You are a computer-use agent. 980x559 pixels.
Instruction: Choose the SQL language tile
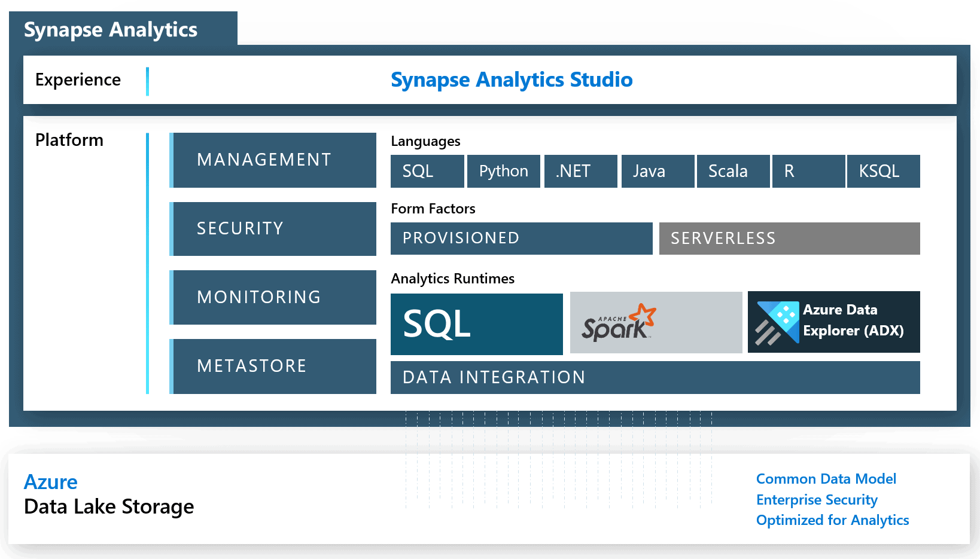[x=427, y=171]
